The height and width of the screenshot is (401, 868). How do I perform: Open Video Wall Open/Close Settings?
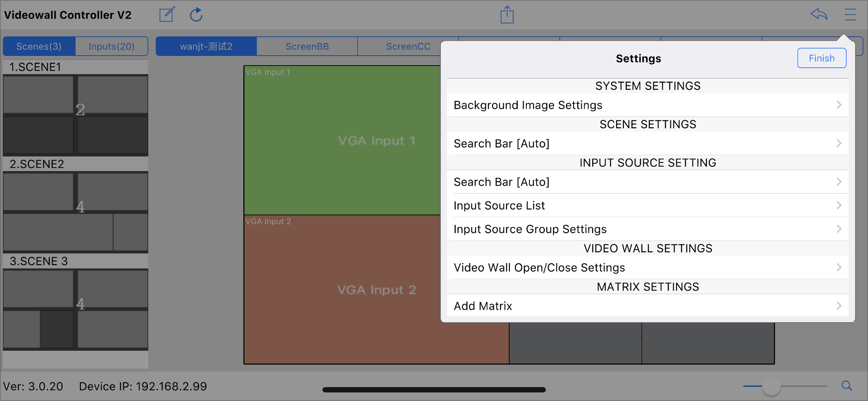(x=647, y=268)
